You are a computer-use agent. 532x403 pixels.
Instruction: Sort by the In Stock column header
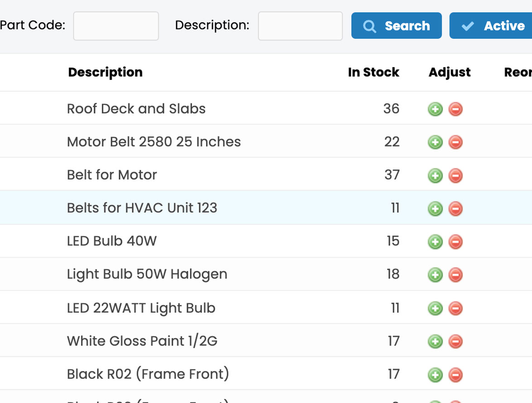click(x=374, y=72)
